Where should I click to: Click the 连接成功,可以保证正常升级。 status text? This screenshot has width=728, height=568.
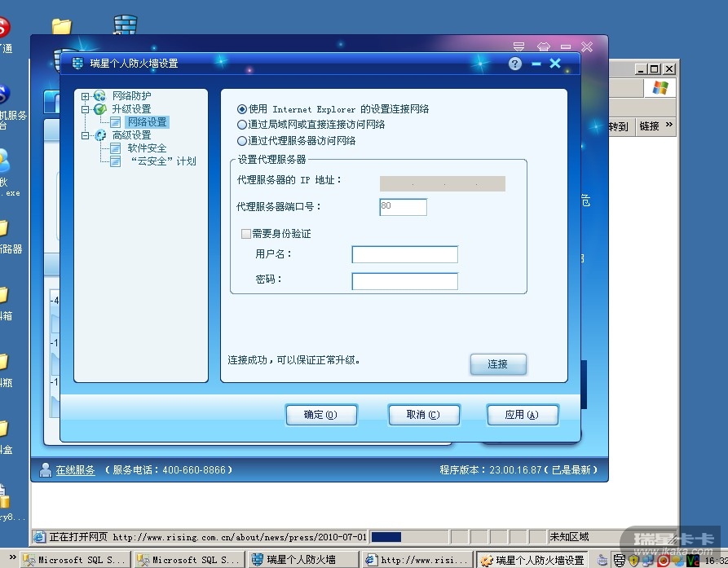[x=294, y=360]
